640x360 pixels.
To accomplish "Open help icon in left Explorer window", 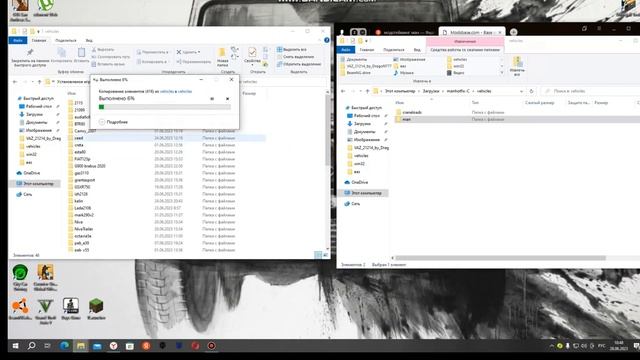I will coord(327,40).
